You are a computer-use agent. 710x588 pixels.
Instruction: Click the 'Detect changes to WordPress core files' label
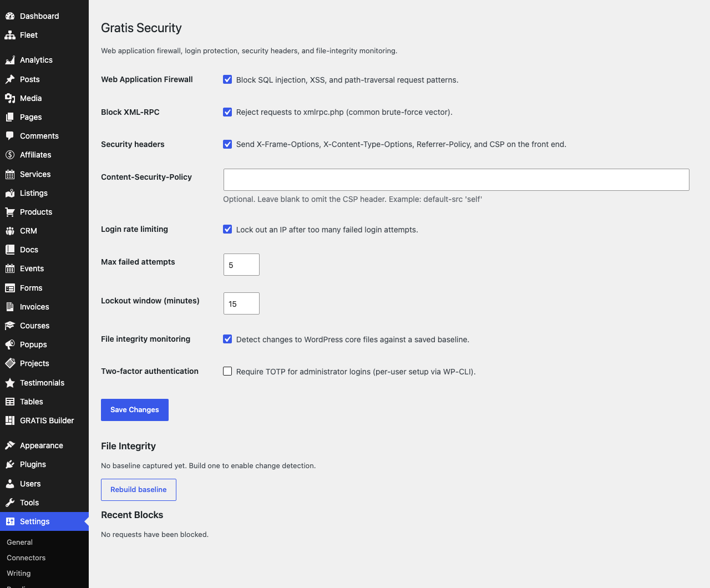353,339
